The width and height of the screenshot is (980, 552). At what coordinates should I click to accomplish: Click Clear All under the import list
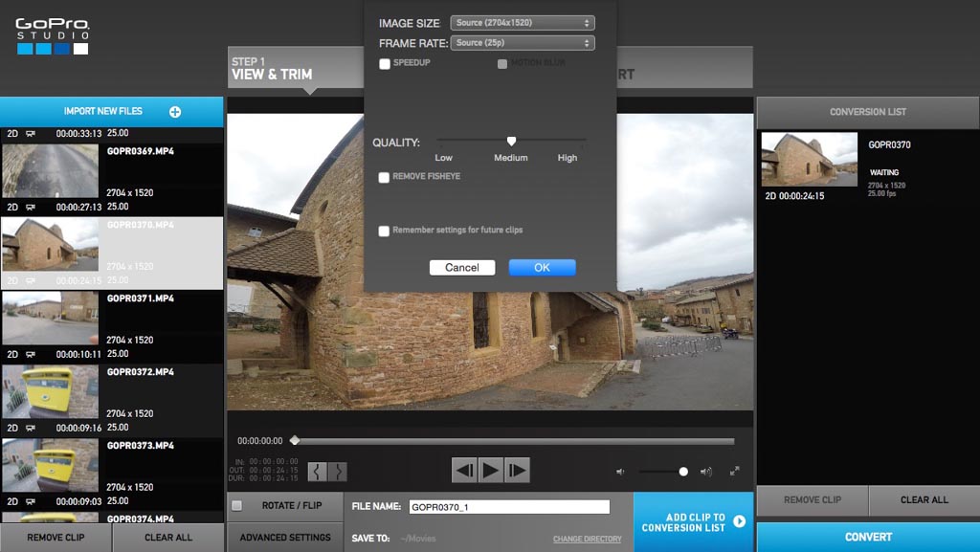click(168, 538)
